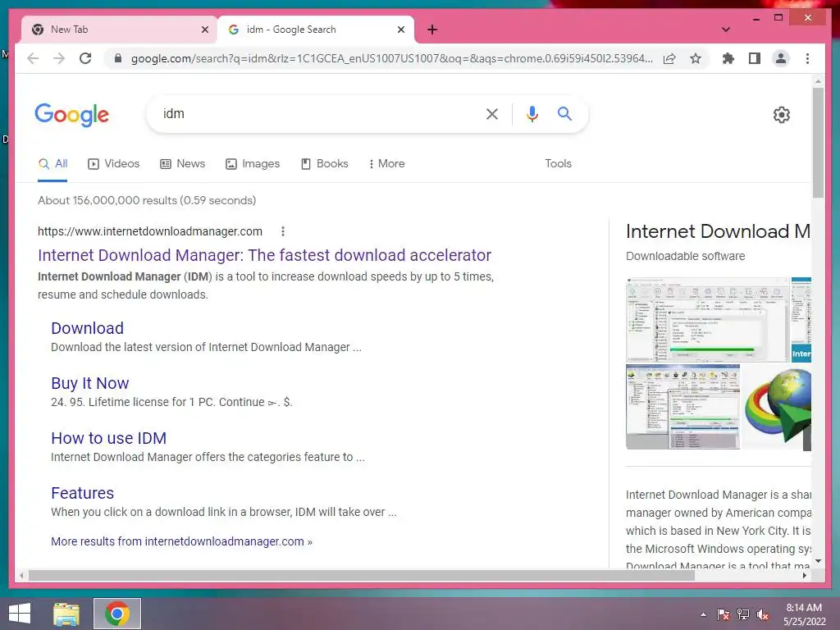Screen dimensions: 840x630
Task: Open the search Tools options
Action: (558, 164)
